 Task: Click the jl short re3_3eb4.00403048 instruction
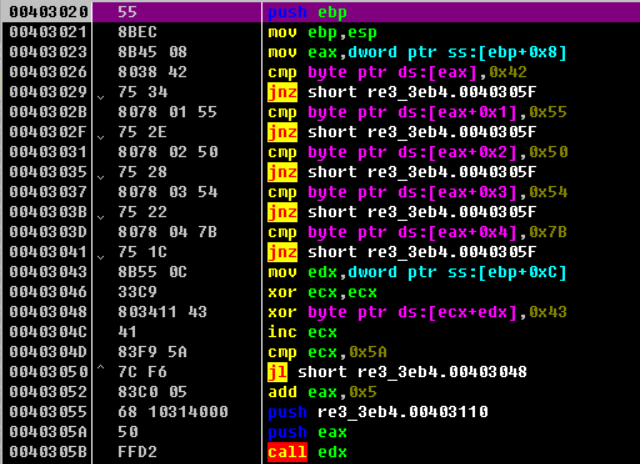pyautogui.click(x=397, y=372)
